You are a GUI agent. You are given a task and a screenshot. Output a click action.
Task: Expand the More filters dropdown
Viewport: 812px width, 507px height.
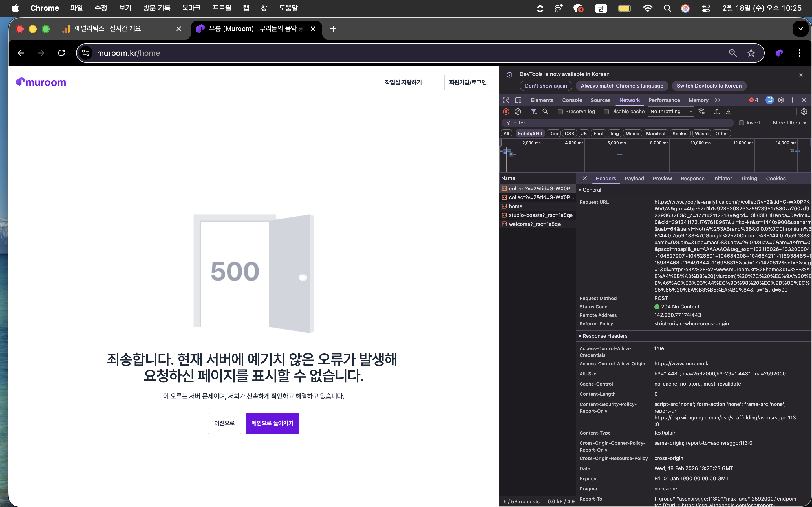pos(789,123)
